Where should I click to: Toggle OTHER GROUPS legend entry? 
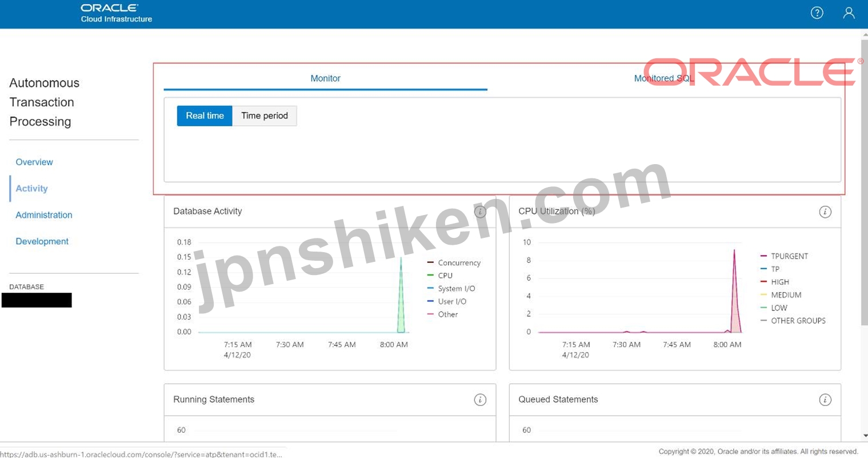pos(793,321)
